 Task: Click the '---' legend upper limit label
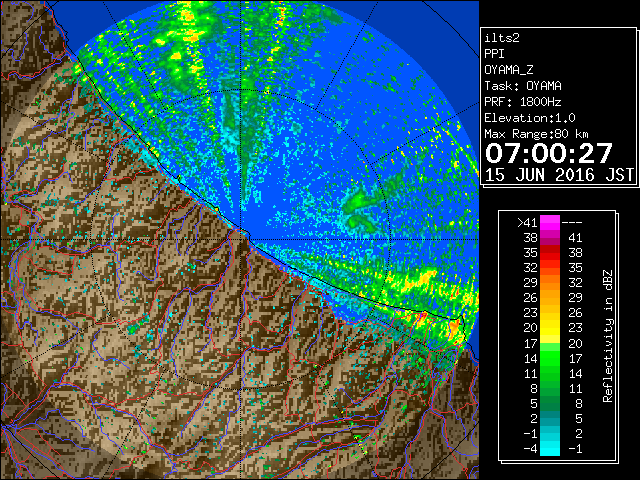[572, 222]
